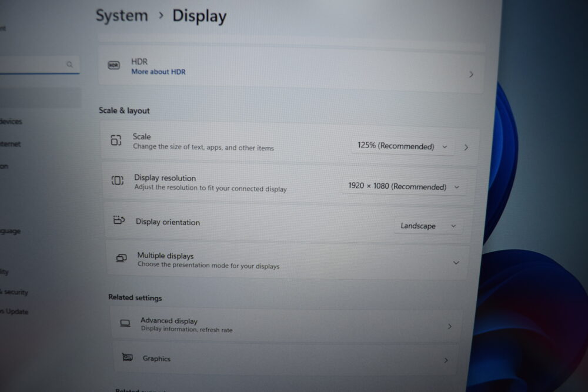
Task: Select the sidebar item ending in 'guage'
Action: coord(10,231)
